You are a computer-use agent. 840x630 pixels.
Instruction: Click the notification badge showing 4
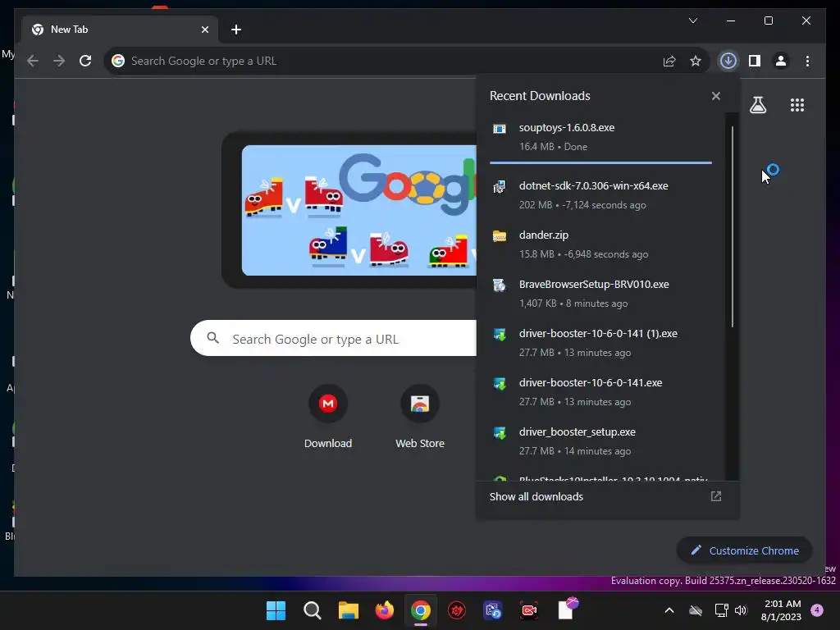coord(817,610)
